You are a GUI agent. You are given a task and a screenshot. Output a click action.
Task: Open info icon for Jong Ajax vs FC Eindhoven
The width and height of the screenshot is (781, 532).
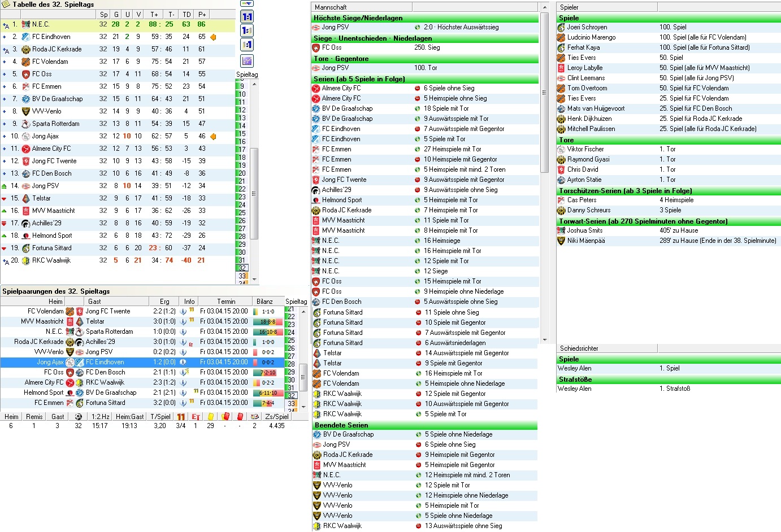pyautogui.click(x=183, y=362)
